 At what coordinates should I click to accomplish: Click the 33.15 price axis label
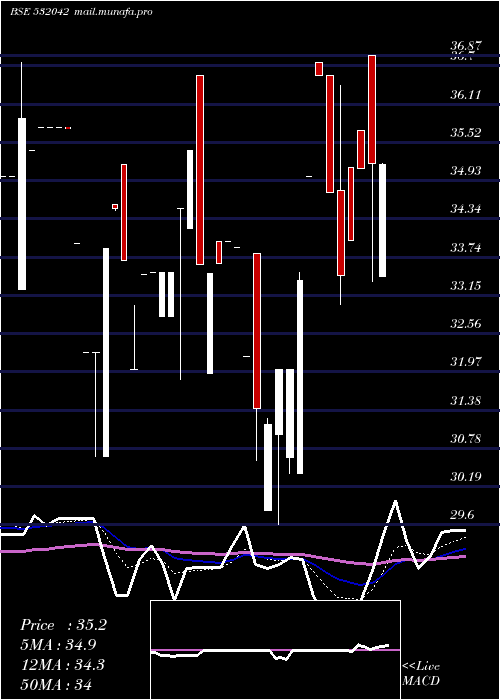coord(466,286)
